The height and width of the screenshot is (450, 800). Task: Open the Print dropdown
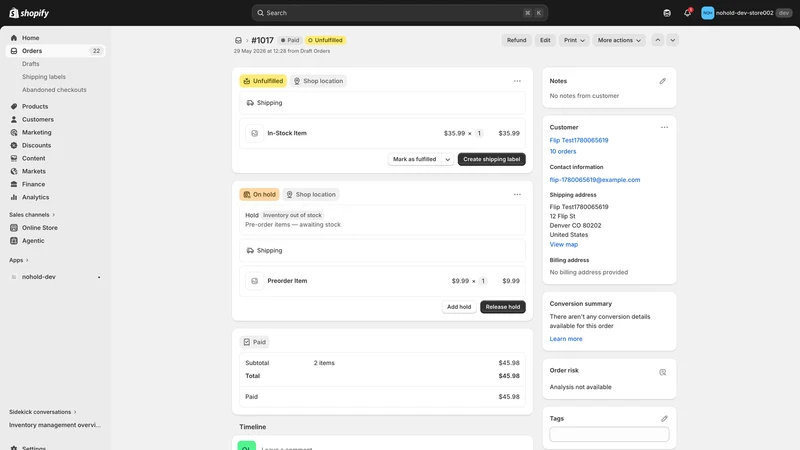574,40
